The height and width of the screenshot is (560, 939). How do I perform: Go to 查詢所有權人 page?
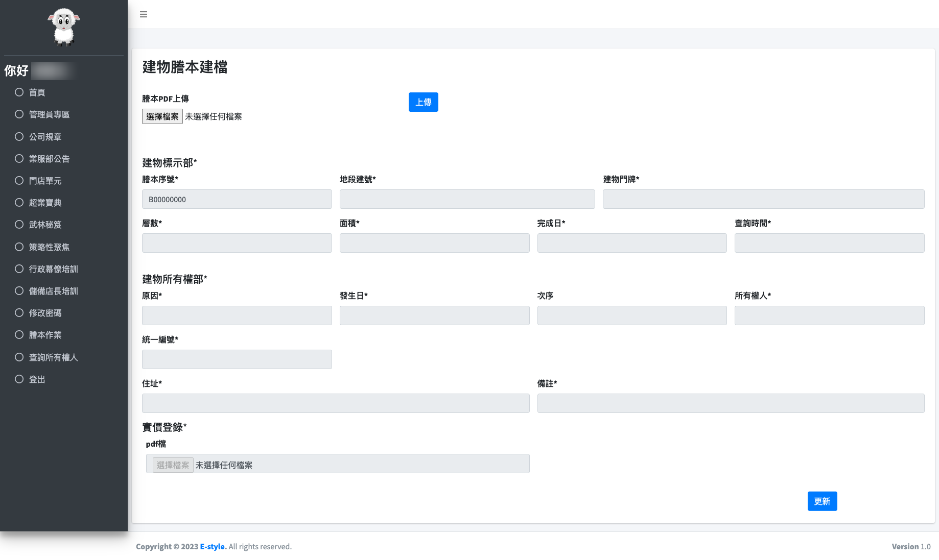[53, 357]
